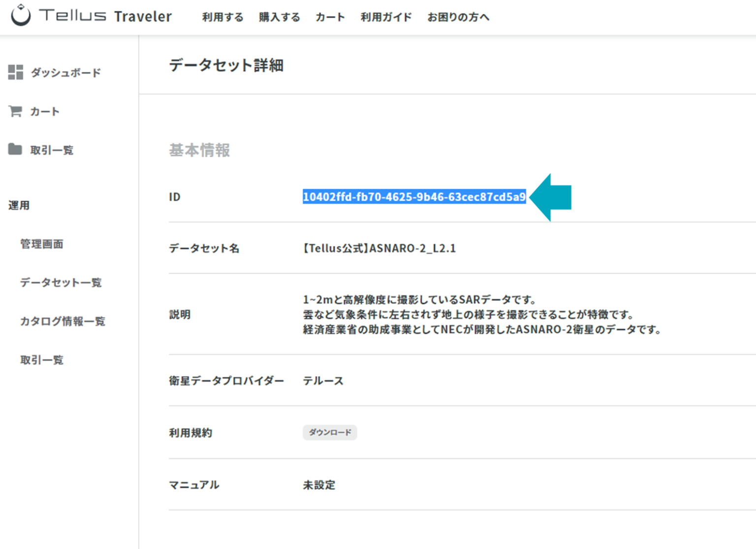Image resolution: width=756 pixels, height=549 pixels.
Task: Click the カート shopping cart icon
Action: tap(15, 111)
